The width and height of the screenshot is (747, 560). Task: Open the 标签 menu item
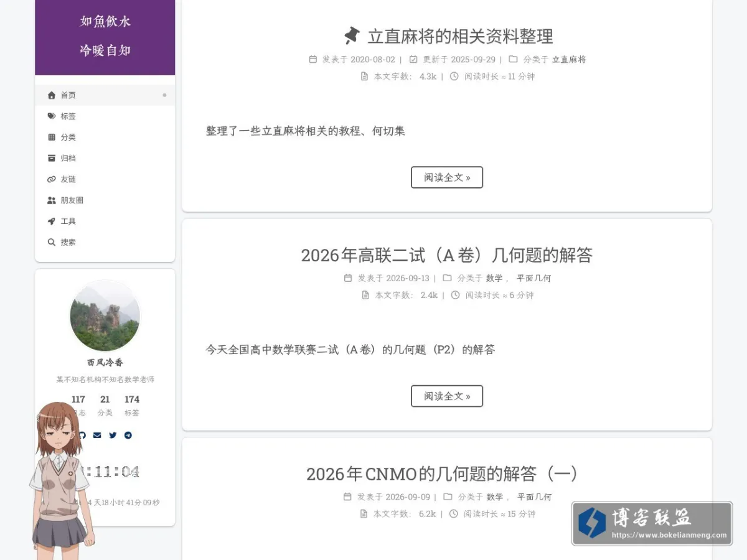[x=105, y=116]
